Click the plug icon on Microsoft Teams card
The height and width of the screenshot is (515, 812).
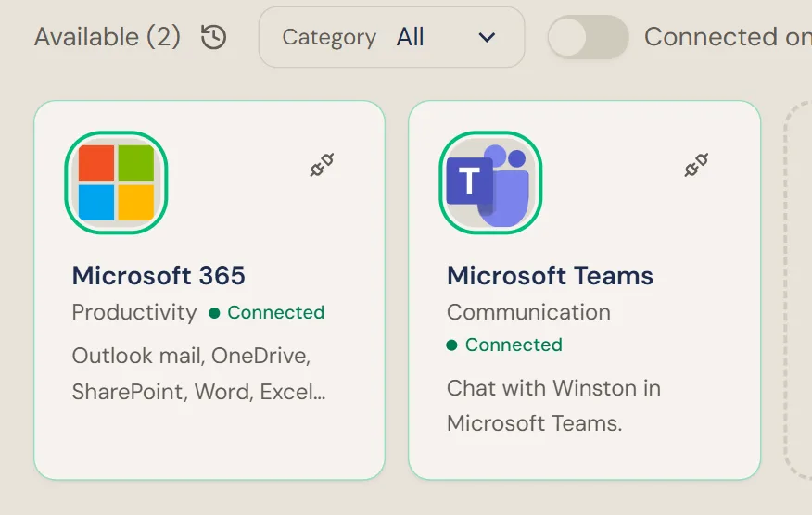(696, 165)
